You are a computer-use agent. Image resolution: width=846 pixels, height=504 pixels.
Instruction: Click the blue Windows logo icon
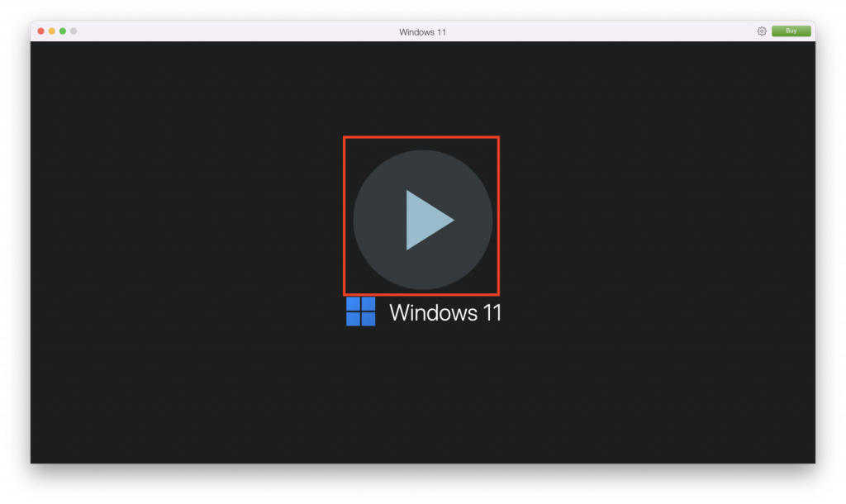[360, 311]
